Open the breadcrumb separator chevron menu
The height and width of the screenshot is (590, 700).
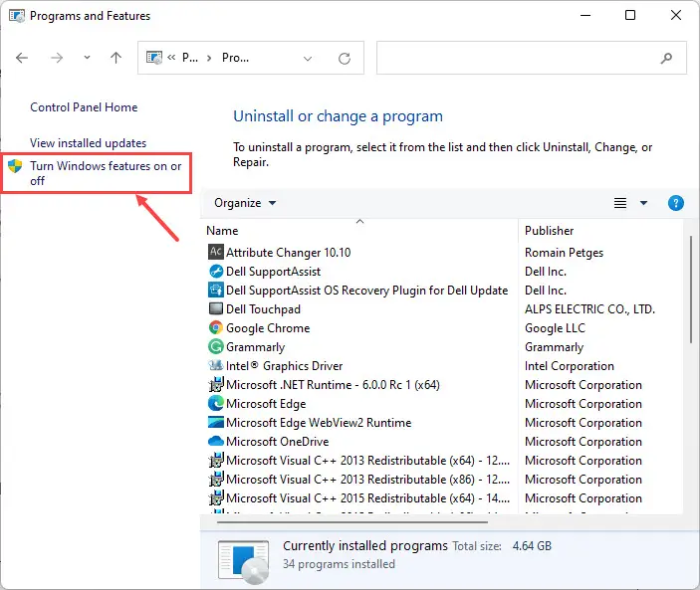(x=209, y=58)
